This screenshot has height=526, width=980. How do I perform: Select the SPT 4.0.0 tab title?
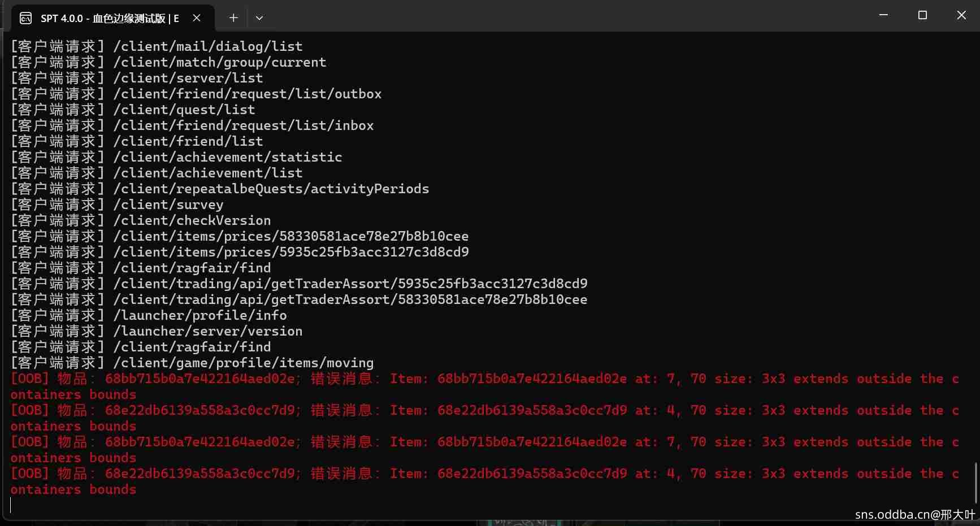[x=110, y=18]
